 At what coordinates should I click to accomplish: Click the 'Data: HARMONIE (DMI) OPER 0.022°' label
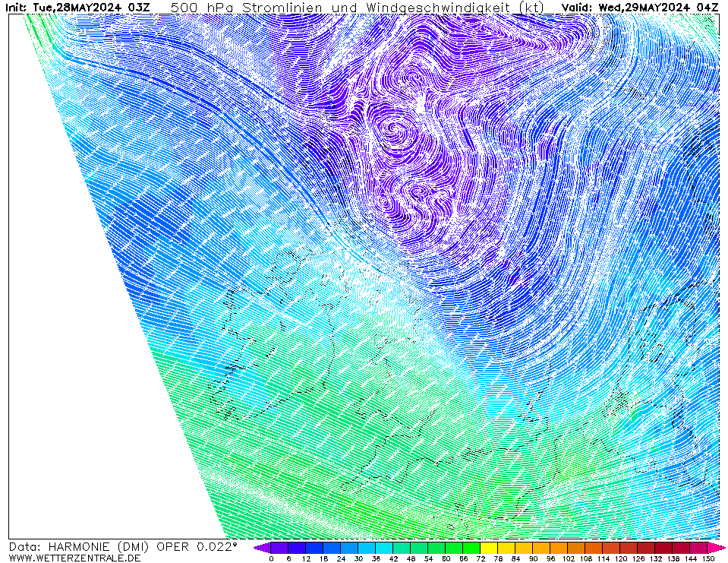(123, 547)
